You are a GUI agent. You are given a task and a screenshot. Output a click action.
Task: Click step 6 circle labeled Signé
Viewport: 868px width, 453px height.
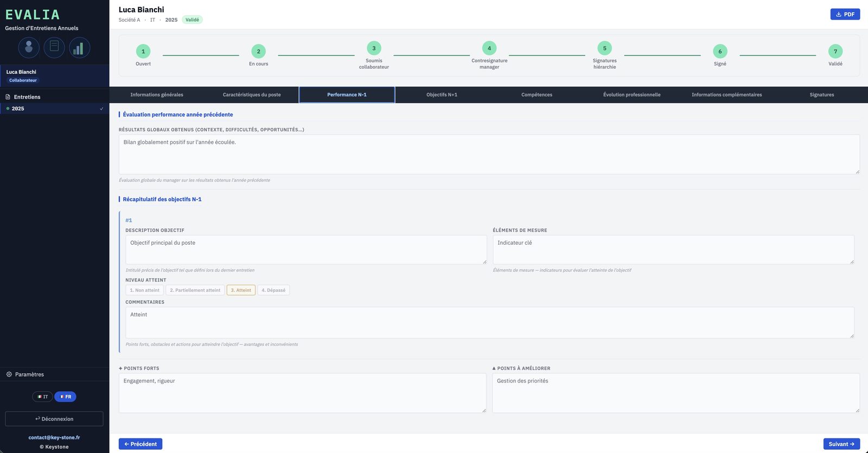coord(720,52)
